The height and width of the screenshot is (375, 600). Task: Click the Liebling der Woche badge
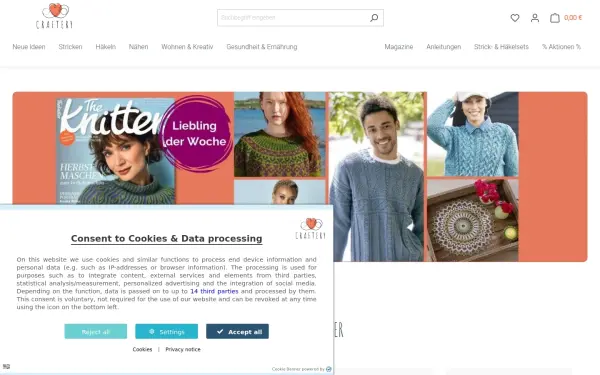click(x=196, y=133)
